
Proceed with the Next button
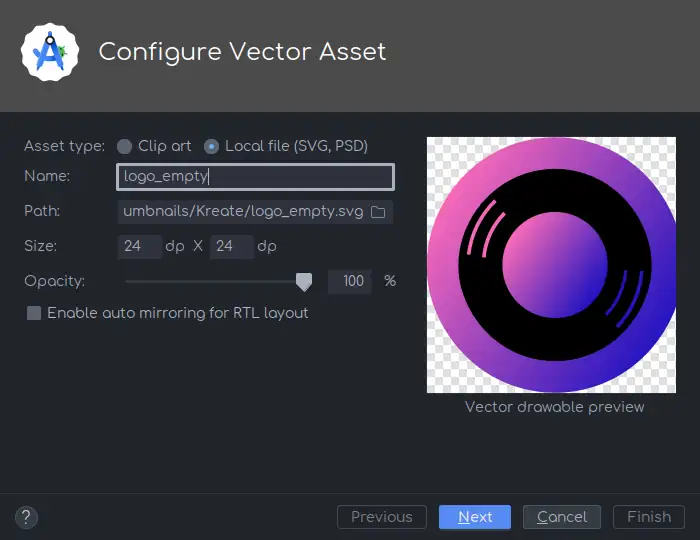475,517
